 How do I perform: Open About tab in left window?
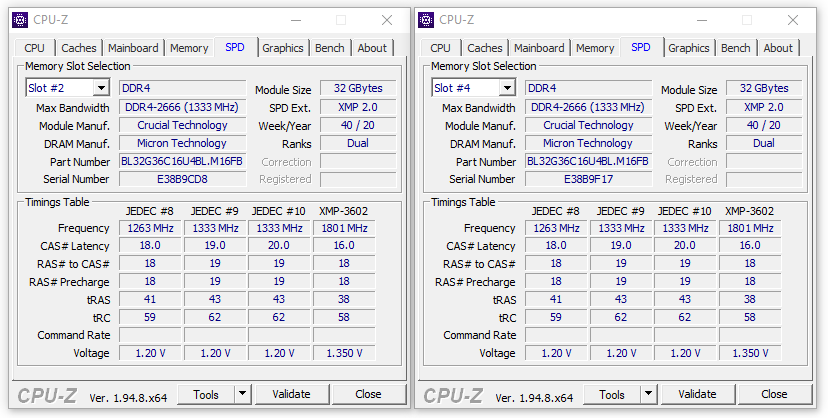(x=372, y=48)
